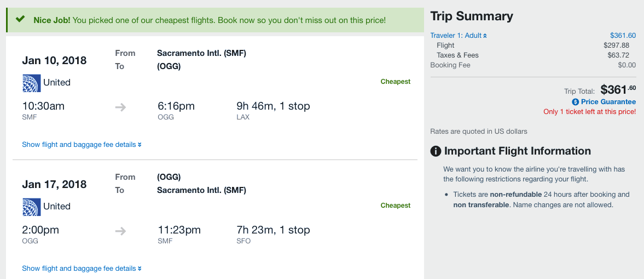Click the green checkmark icon in banner
This screenshot has width=644, height=279.
coord(20,20)
